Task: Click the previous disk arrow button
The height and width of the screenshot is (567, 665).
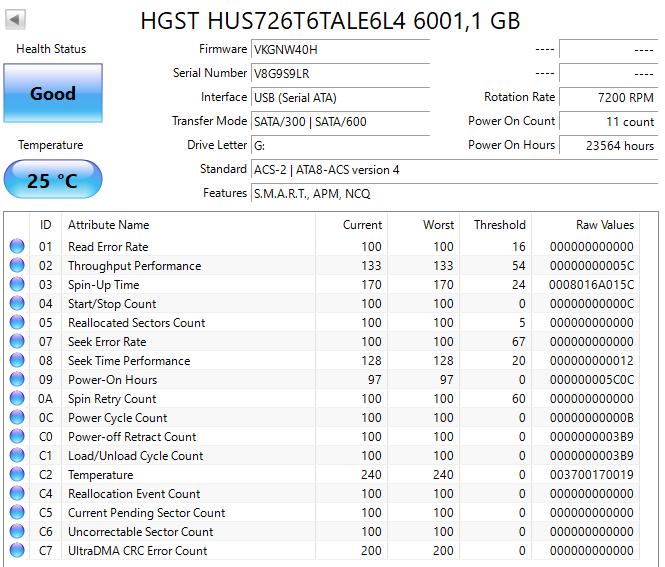Action: pyautogui.click(x=16, y=20)
